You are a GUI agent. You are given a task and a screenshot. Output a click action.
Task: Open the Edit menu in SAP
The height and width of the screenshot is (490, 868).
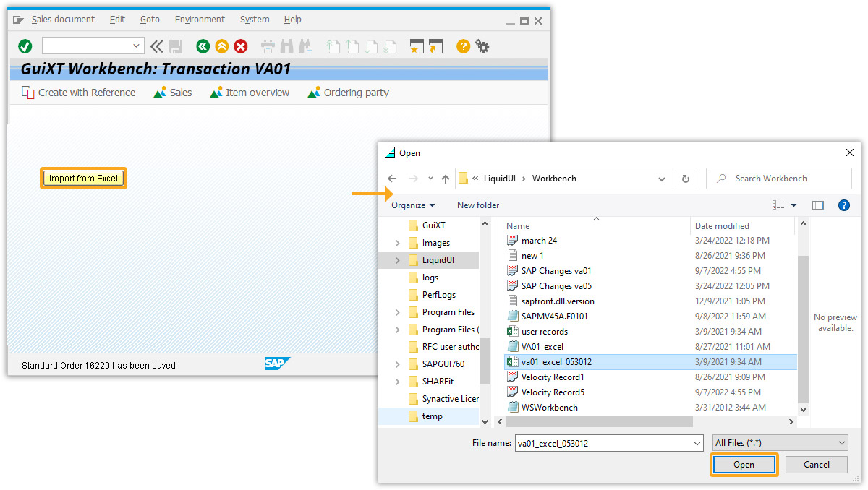coord(117,20)
